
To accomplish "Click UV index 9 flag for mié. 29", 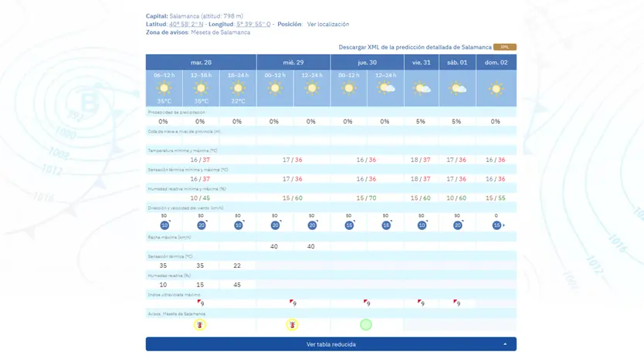I will pyautogui.click(x=293, y=303).
